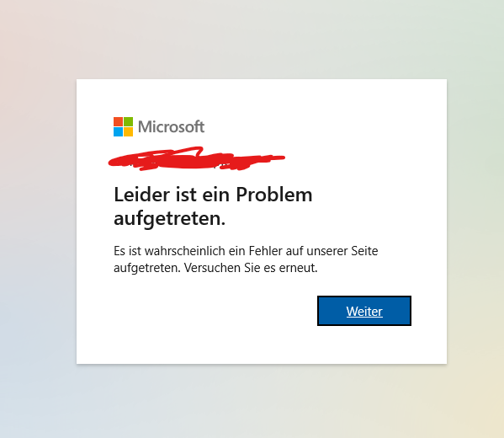The width and height of the screenshot is (504, 438).
Task: Click the red scribbled-out account name
Action: (196, 158)
